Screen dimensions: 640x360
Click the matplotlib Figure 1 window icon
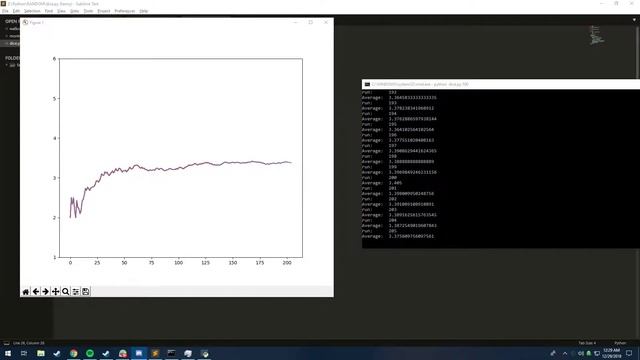(25, 22)
